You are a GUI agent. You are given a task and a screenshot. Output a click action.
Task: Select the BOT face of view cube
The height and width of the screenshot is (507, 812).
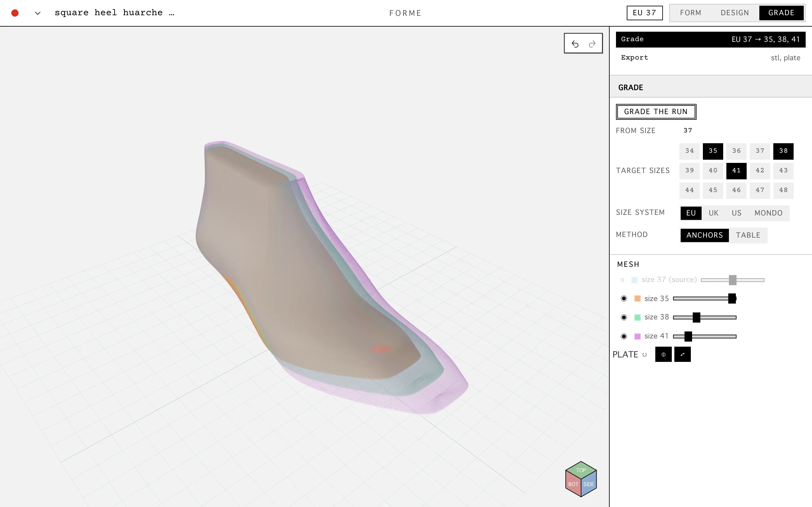coord(573,484)
